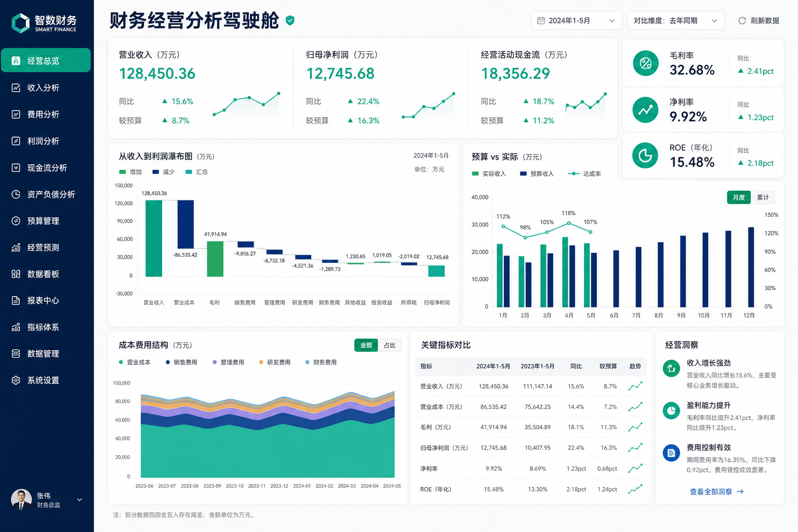
Task: Toggle 财务费用 series in cost legend
Action: [x=321, y=362]
